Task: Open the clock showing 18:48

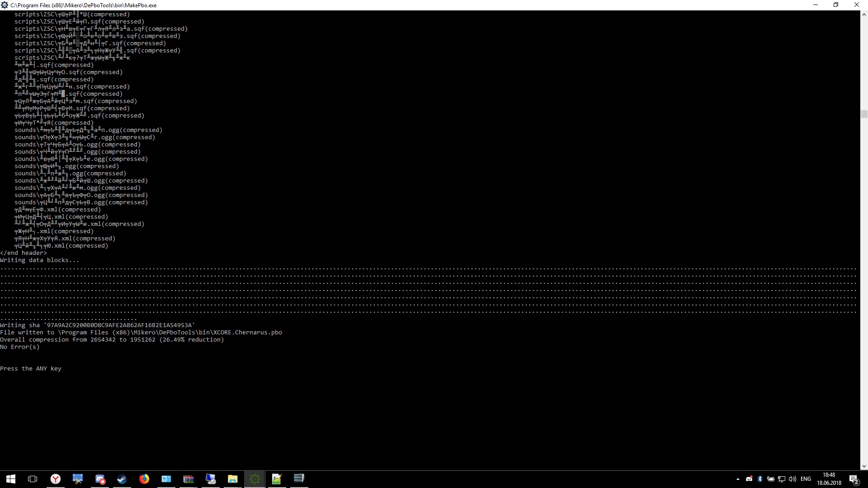Action: tap(829, 479)
